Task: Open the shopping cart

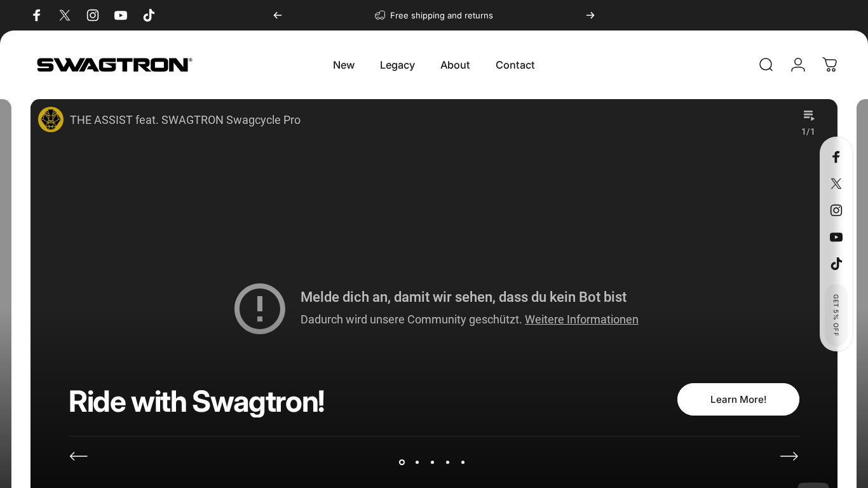Action: (x=830, y=64)
